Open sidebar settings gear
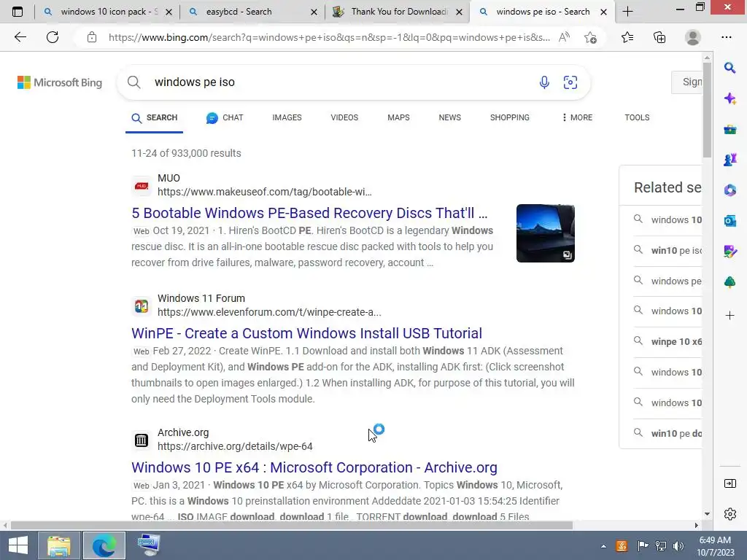Viewport: 747px width, 560px height. click(x=729, y=514)
